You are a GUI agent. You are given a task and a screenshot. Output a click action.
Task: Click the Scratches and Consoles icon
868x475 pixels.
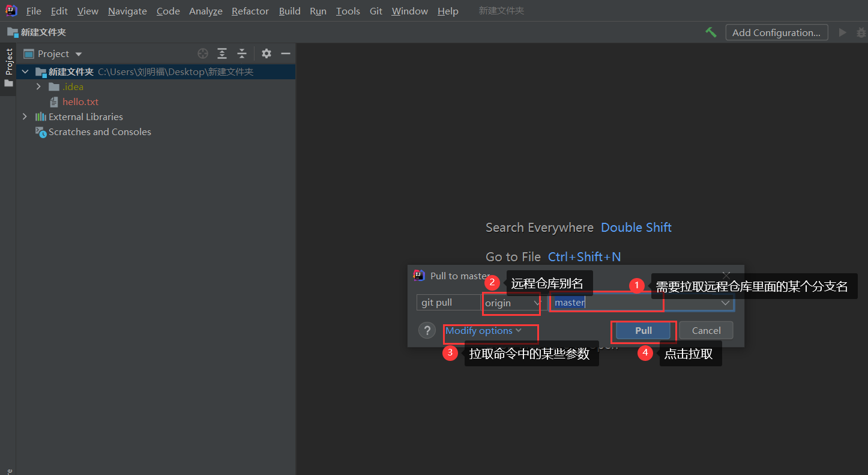[x=40, y=132]
